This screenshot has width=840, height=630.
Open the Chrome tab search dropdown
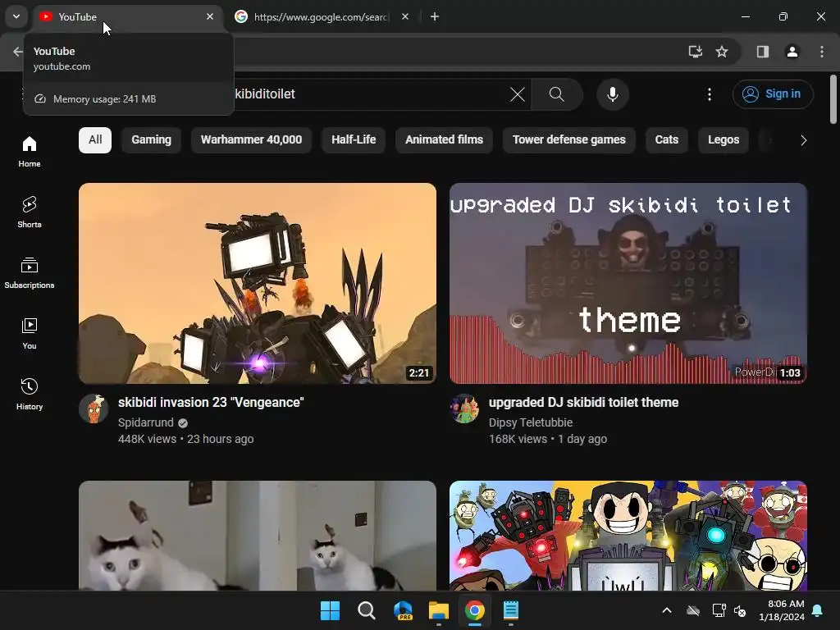(x=16, y=16)
